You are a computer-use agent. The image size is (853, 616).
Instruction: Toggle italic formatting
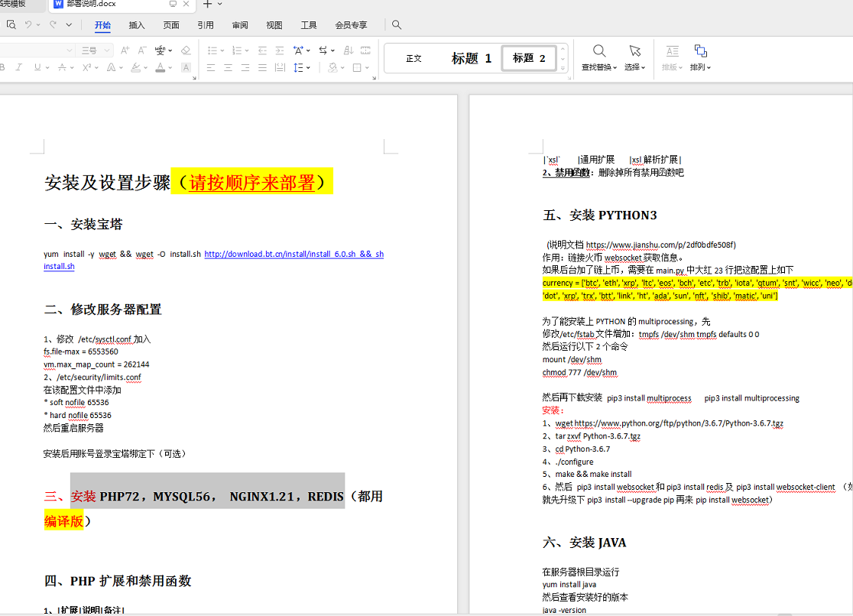(18, 67)
